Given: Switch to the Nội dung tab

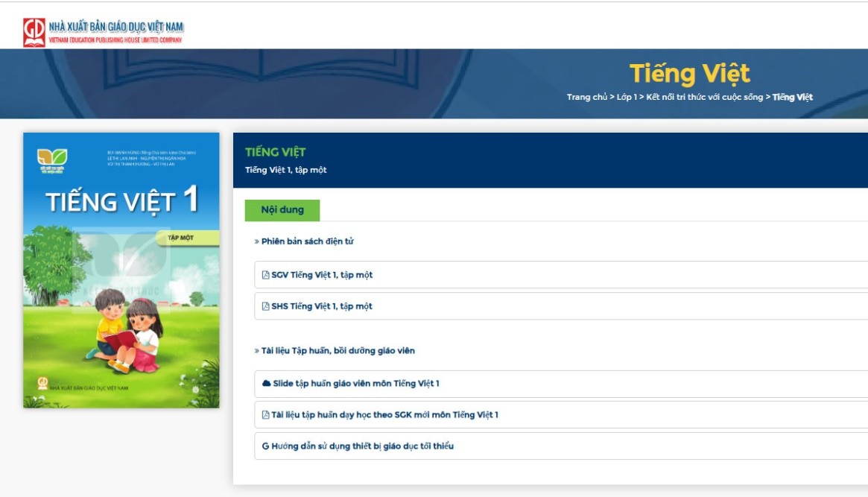Looking at the screenshot, I should coord(282,210).
